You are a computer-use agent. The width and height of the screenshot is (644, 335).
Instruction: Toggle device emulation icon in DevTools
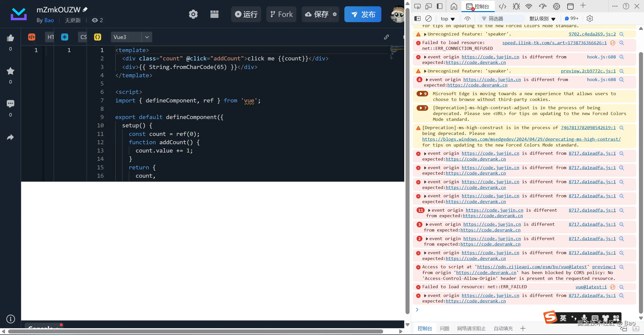[428, 6]
